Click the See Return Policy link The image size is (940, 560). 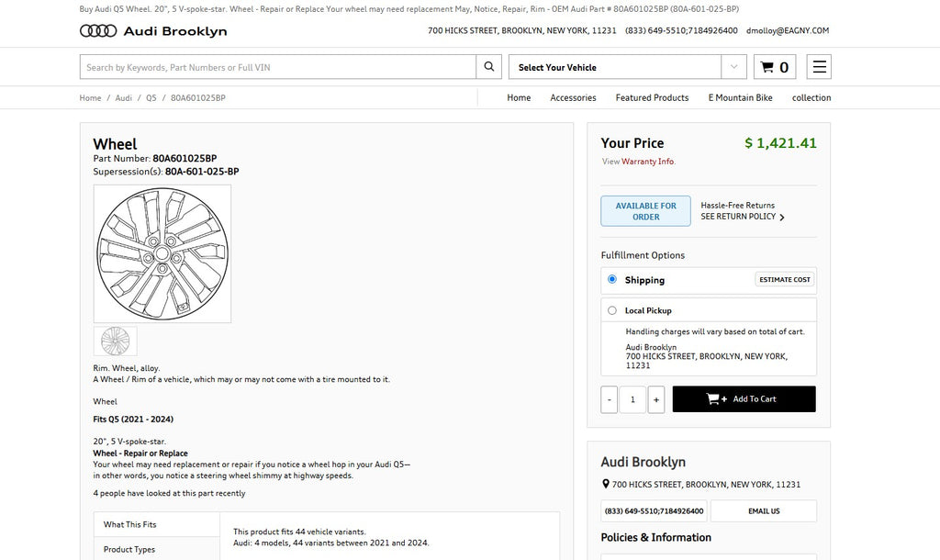pos(738,217)
